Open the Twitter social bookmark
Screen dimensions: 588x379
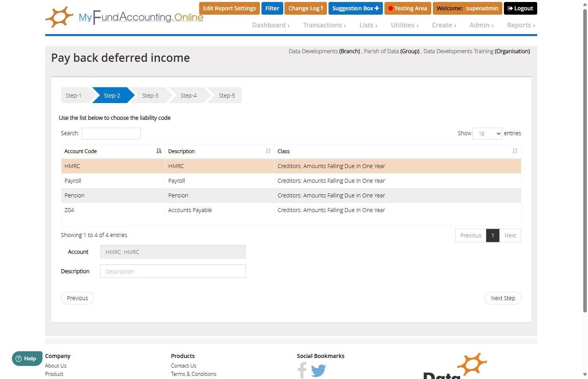[318, 371]
